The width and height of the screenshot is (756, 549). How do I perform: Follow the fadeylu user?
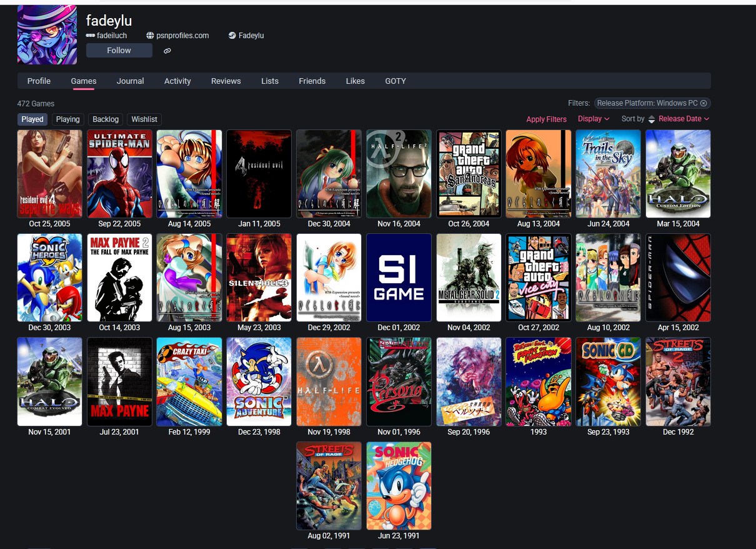[x=119, y=51]
